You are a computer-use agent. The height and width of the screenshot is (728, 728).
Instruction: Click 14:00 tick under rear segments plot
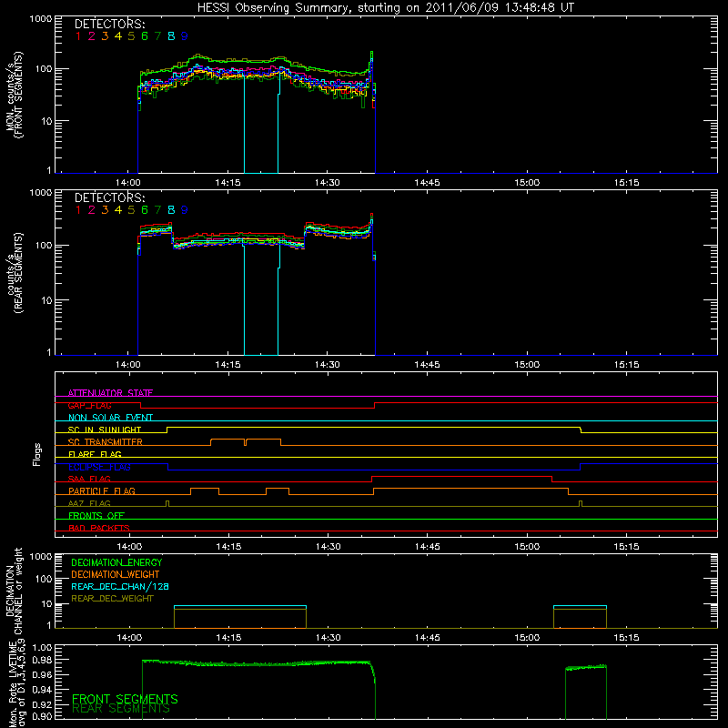(x=128, y=365)
